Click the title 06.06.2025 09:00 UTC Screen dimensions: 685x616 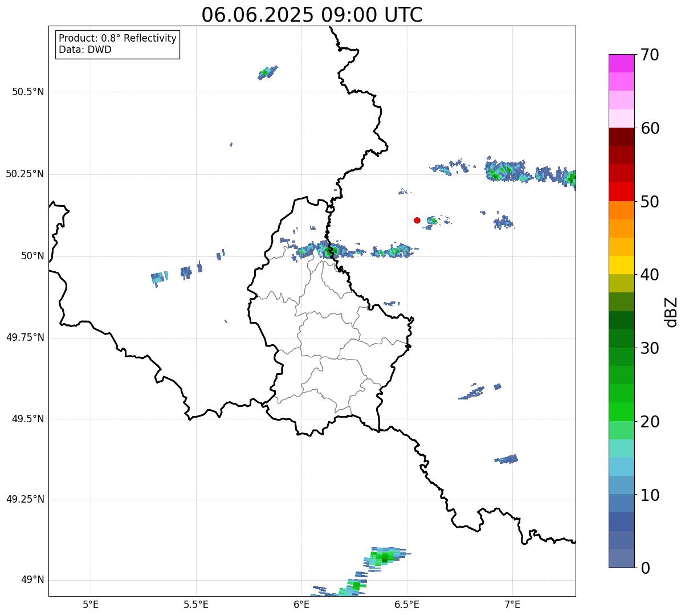pos(312,15)
